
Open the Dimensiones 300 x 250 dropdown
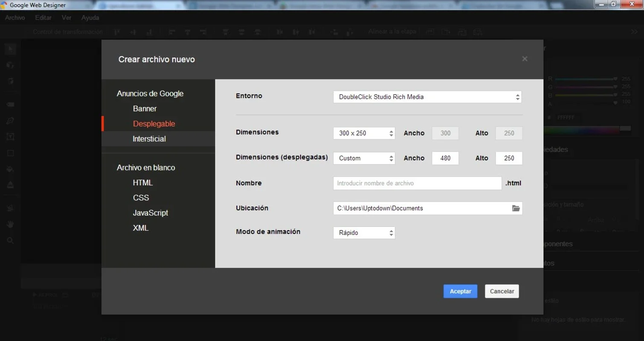pos(364,133)
